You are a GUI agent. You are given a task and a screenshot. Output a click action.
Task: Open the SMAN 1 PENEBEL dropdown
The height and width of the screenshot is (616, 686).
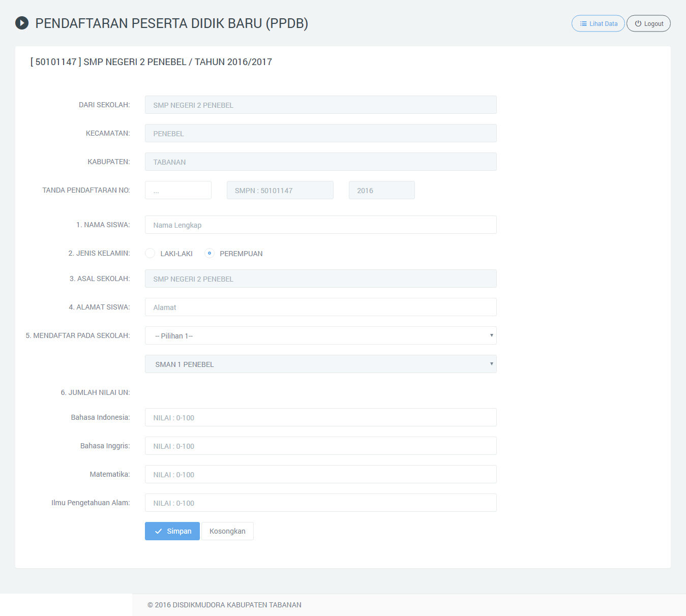click(321, 364)
